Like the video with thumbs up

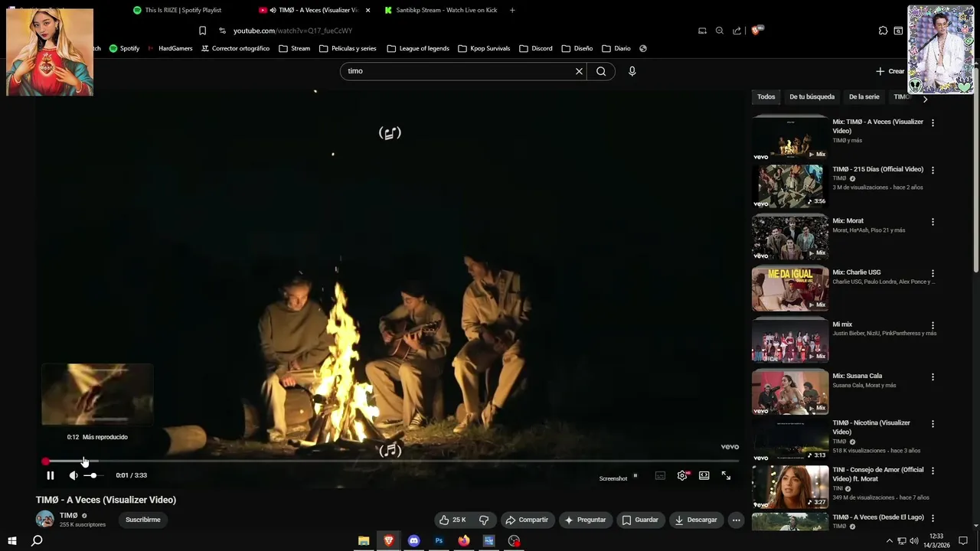(x=452, y=520)
